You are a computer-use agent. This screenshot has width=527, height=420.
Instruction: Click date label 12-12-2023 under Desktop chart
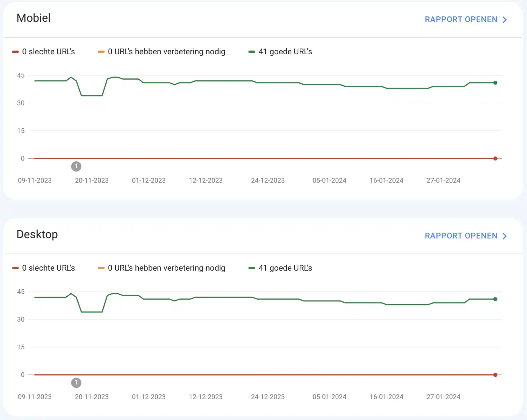pyautogui.click(x=206, y=397)
